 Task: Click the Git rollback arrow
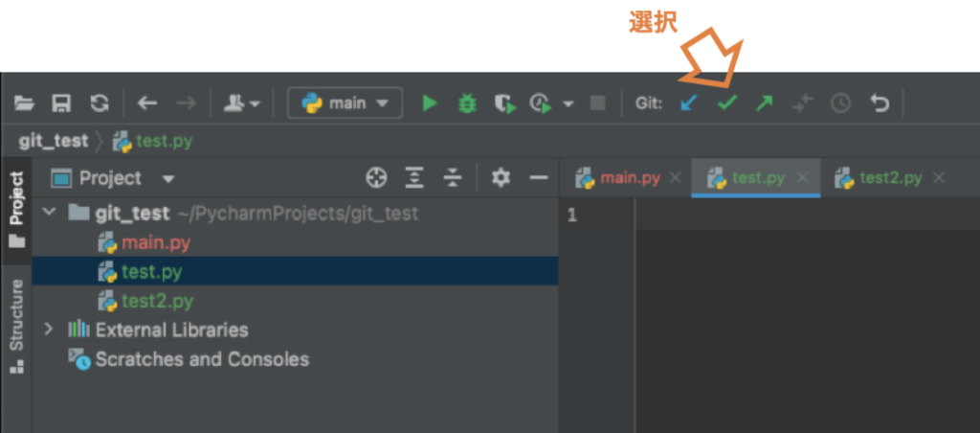click(880, 103)
